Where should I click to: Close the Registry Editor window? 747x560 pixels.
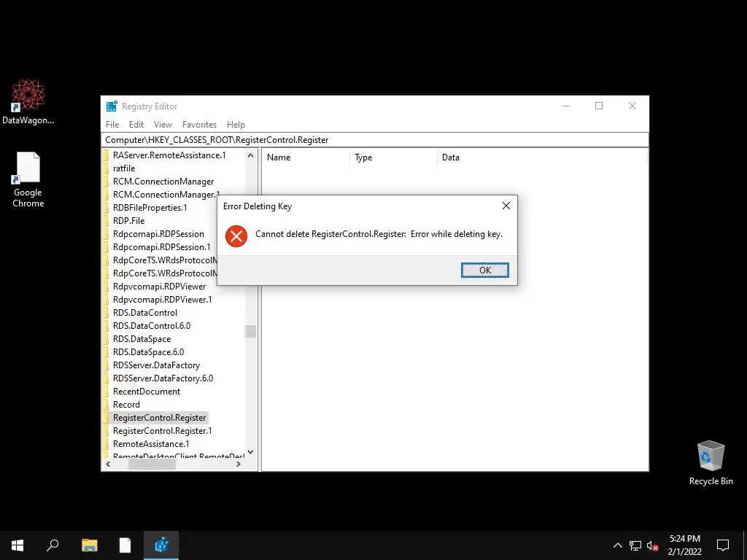(x=632, y=106)
